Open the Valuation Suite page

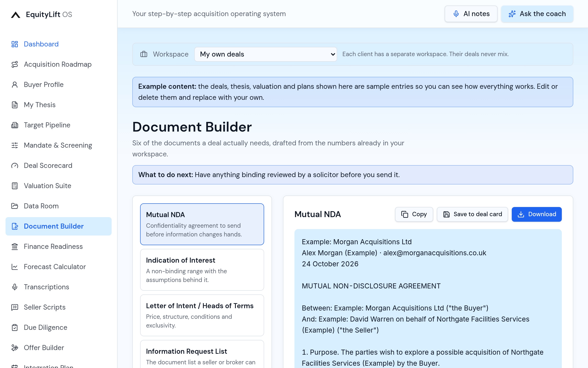click(x=59, y=186)
